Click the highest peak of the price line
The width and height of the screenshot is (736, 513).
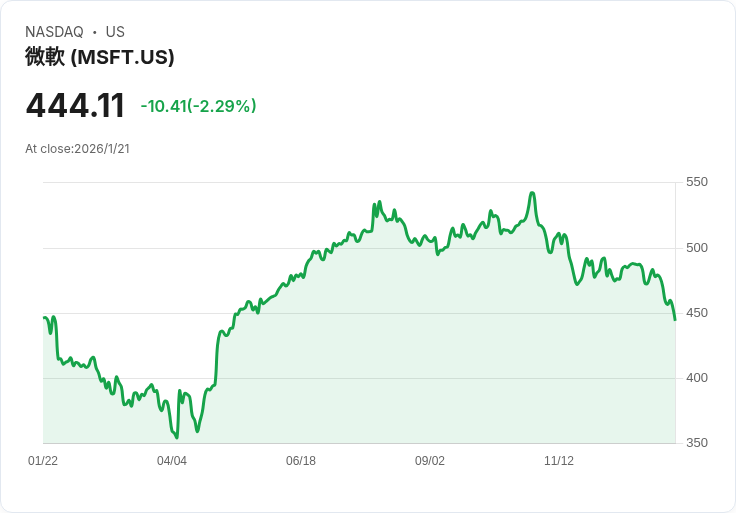click(x=532, y=193)
